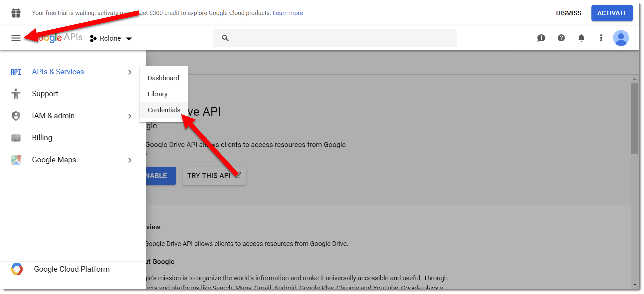
Task: Click the API icon beside APIs & Services
Action: (x=16, y=72)
